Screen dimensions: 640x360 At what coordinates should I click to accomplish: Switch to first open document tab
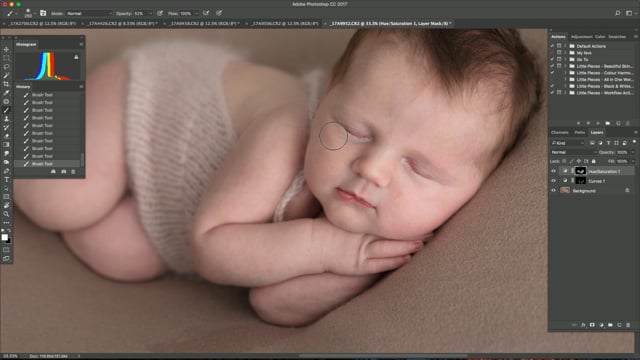[x=42, y=24]
